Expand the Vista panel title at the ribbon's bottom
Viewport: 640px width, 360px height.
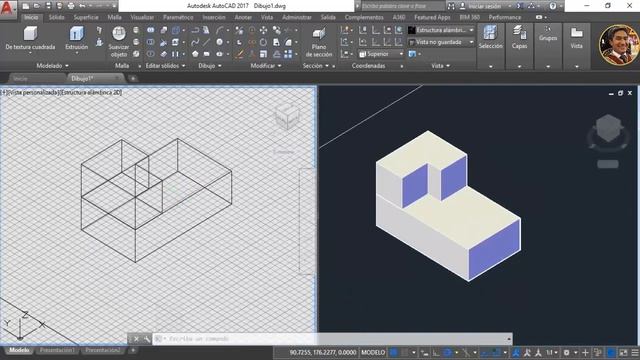click(440, 66)
